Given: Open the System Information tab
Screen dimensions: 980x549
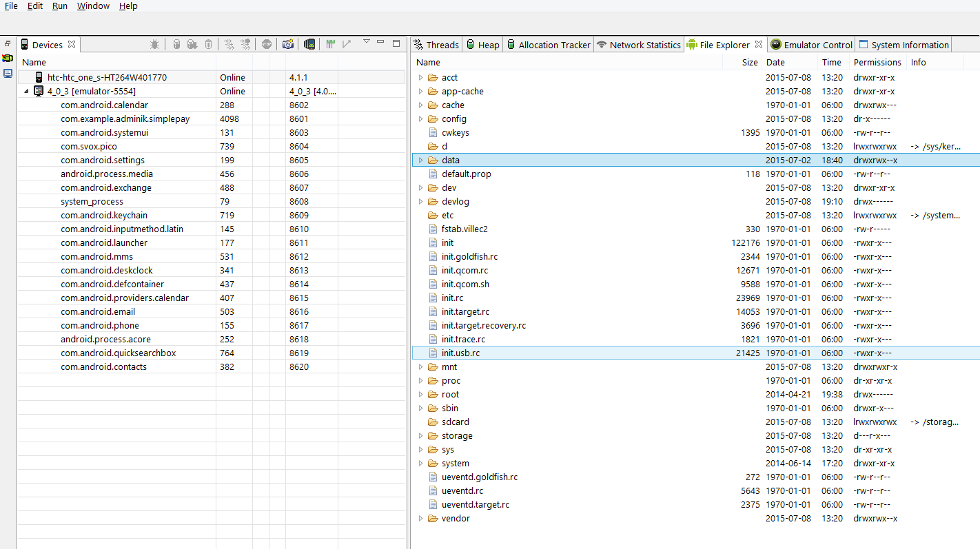Looking at the screenshot, I should (904, 45).
